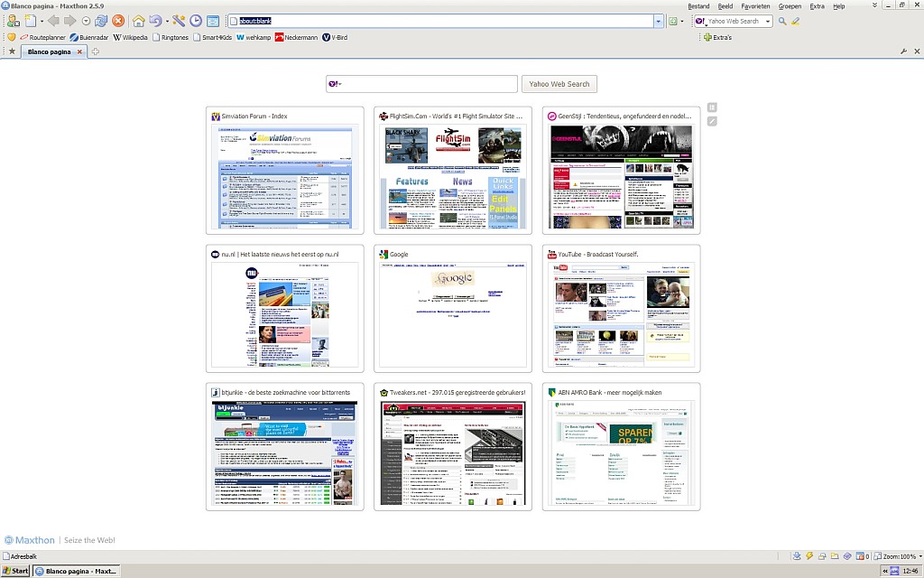Expand the undo closed tabs dropdown arrow

tap(167, 22)
